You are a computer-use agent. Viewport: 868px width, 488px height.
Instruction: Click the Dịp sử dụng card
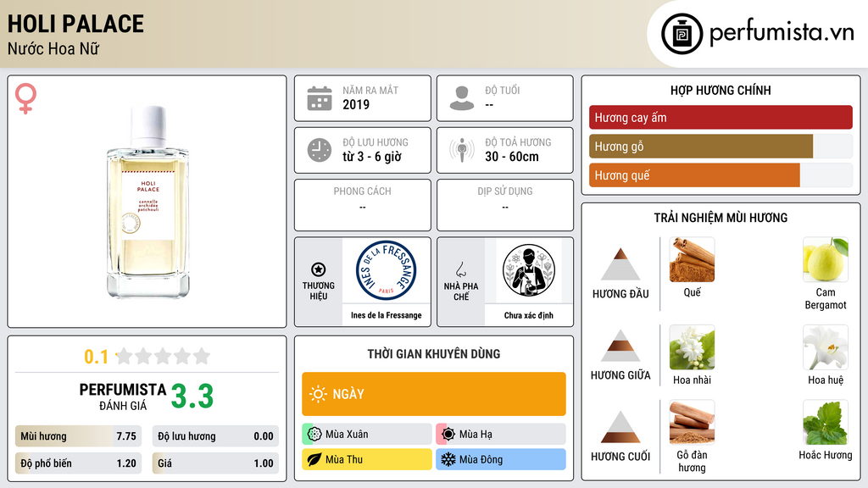click(505, 205)
